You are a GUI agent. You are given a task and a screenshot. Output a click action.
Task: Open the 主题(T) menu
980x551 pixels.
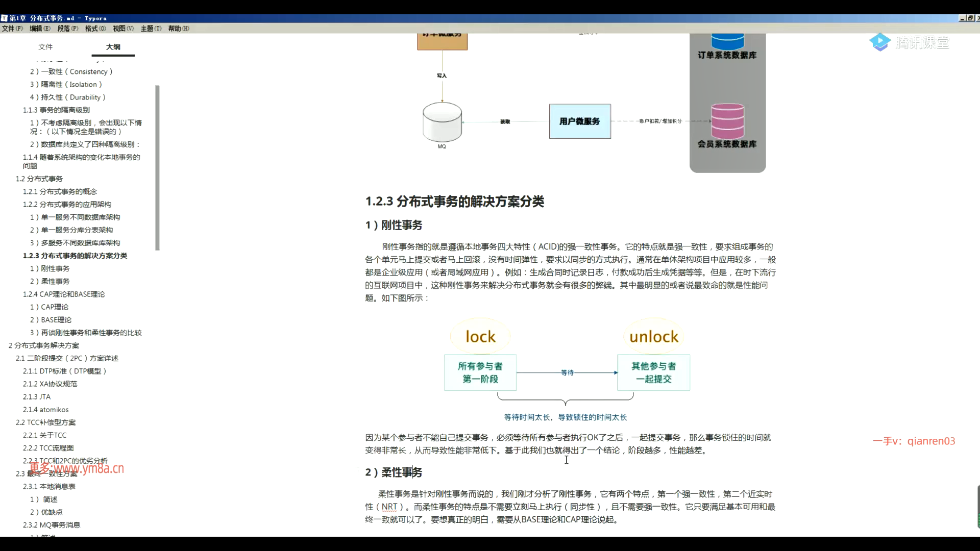pos(151,29)
